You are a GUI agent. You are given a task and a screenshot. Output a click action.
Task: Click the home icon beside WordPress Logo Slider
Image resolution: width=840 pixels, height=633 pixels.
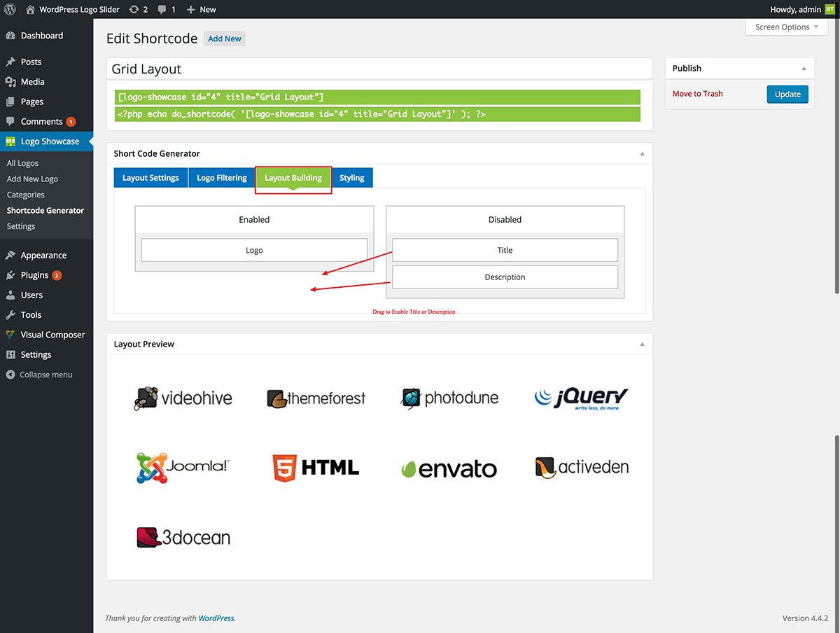(30, 10)
